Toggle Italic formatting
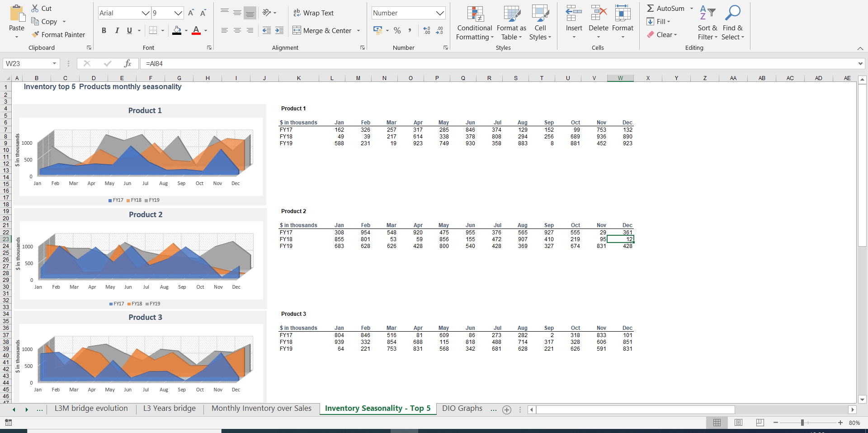Viewport: 868px width, 433px height. [x=117, y=30]
